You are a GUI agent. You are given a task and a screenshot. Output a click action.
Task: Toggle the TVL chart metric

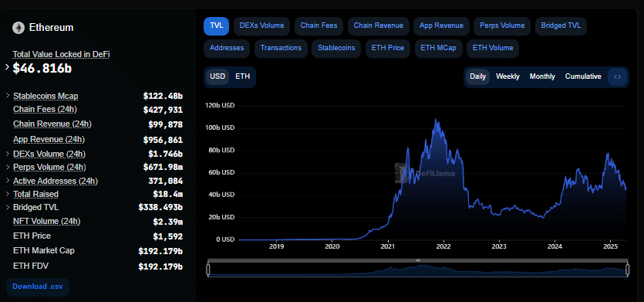[217, 26]
